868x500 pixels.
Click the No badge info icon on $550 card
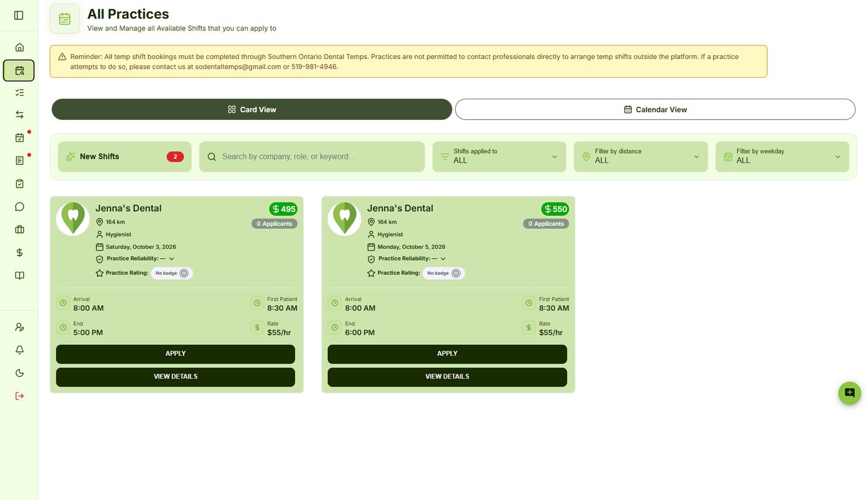(x=456, y=273)
